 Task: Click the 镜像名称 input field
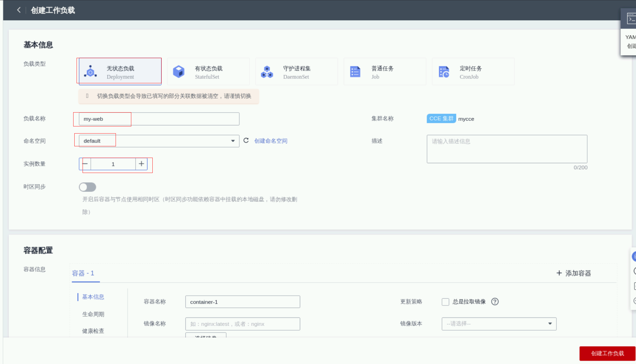coord(243,324)
